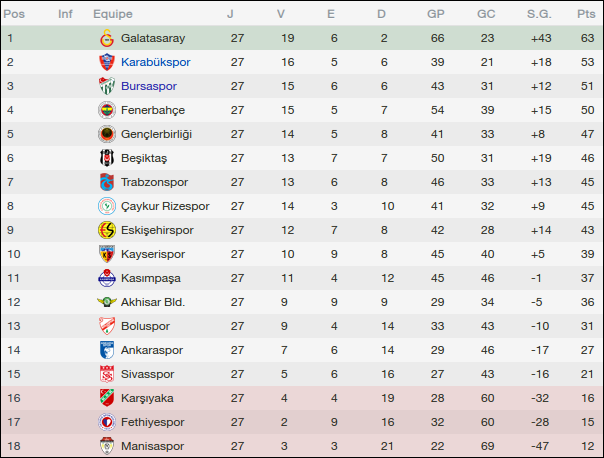Click the Karşıyaka club crest icon

coord(106,398)
